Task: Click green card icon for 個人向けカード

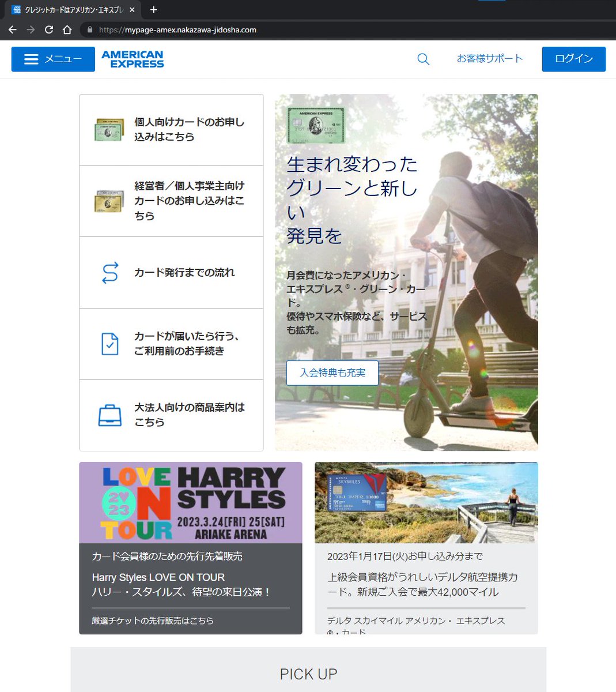Action: click(x=109, y=130)
